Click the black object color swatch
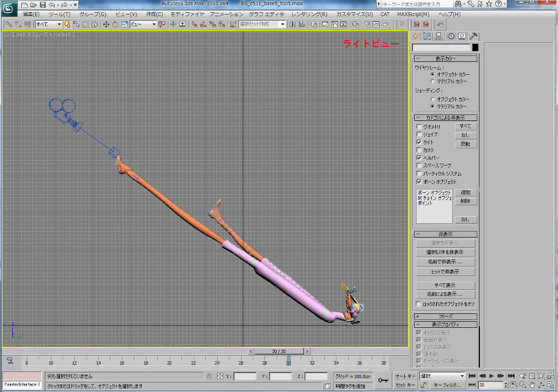This screenshot has height=392, width=558. click(475, 47)
